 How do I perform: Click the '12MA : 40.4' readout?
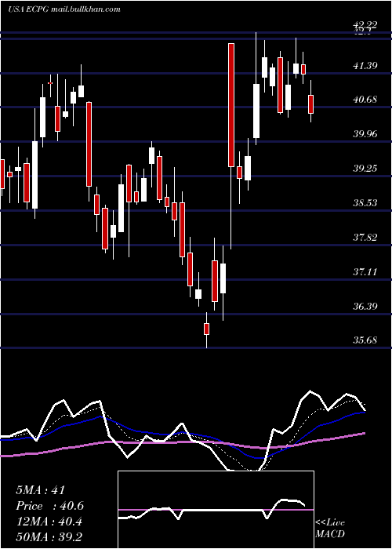[49, 522]
